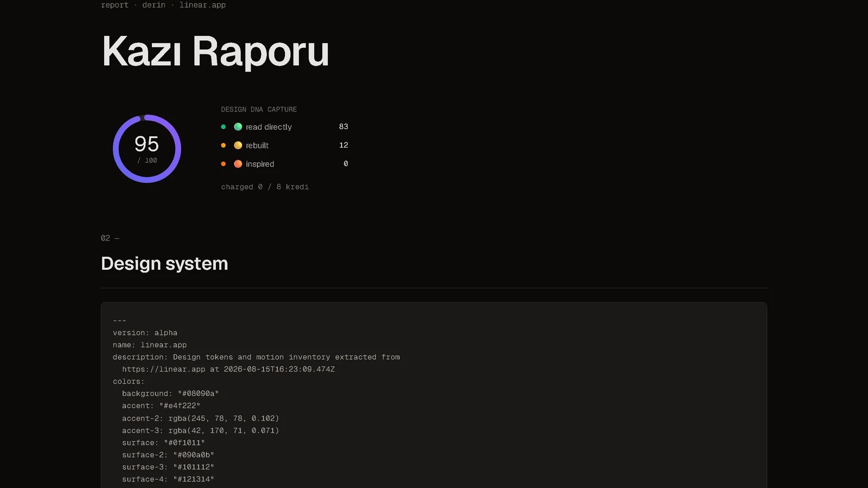Click the 'version: alpha' line

[145, 333]
